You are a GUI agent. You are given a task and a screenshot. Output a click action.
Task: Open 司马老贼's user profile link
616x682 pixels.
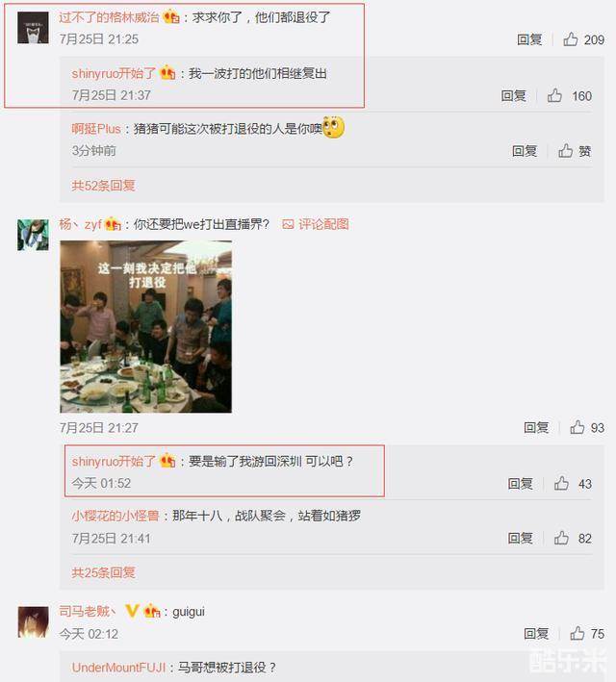click(x=87, y=612)
